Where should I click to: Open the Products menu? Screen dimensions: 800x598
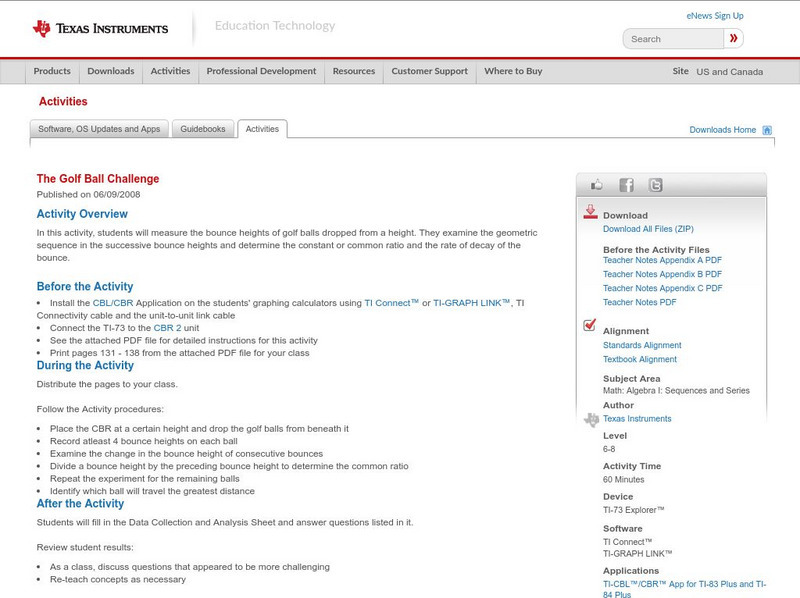click(x=52, y=71)
